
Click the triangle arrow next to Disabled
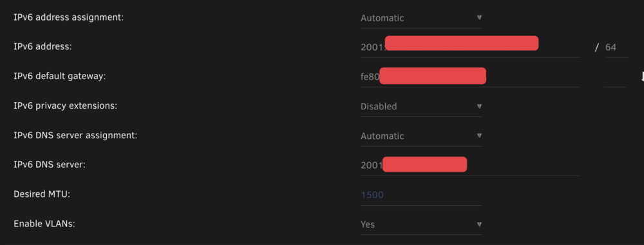coord(479,106)
